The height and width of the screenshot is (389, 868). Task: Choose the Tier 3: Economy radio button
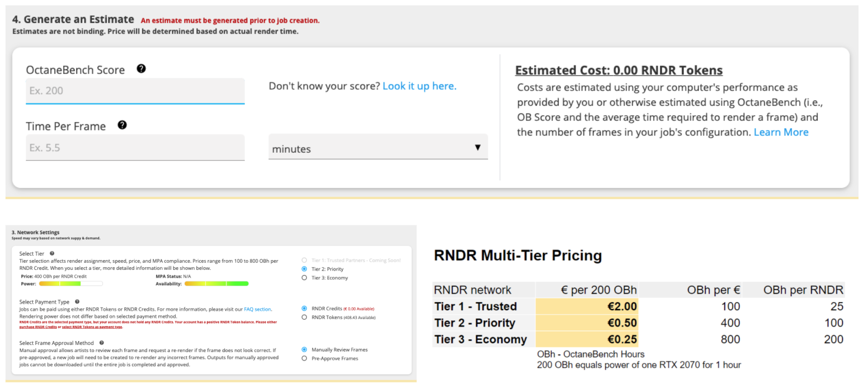[304, 278]
